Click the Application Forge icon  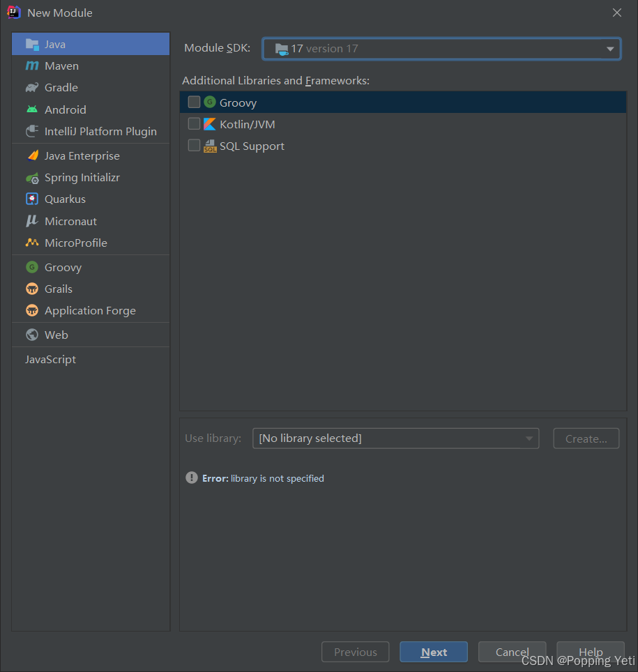click(32, 310)
